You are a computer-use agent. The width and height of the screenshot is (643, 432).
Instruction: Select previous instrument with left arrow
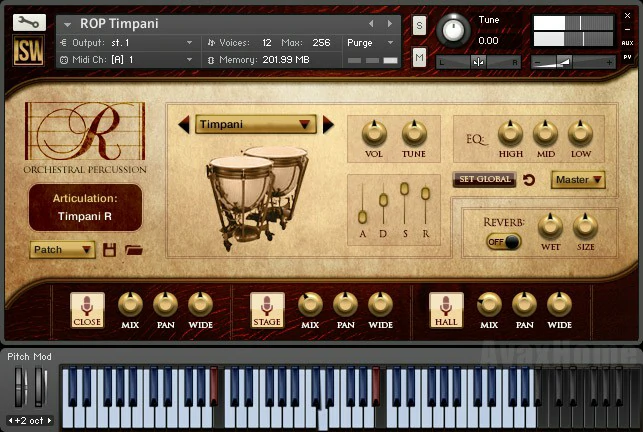tap(183, 125)
